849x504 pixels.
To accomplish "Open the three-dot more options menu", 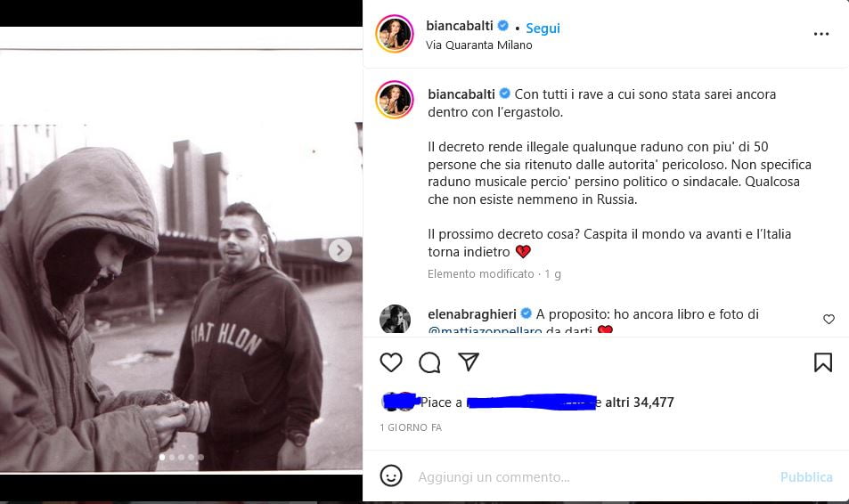I will click(821, 34).
